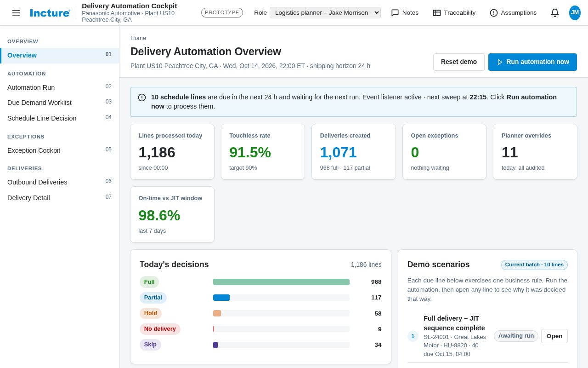588x368 pixels.
Task: Click Run automation now button
Action: [x=532, y=62]
